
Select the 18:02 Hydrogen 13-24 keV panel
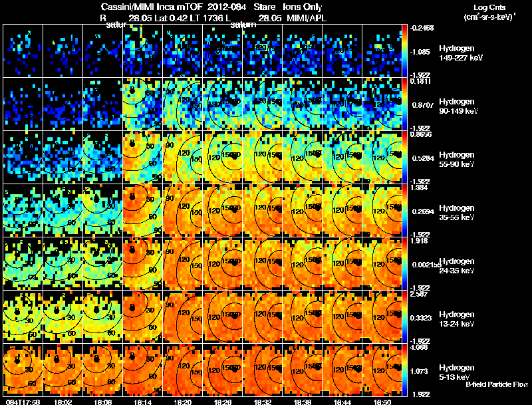63,317
